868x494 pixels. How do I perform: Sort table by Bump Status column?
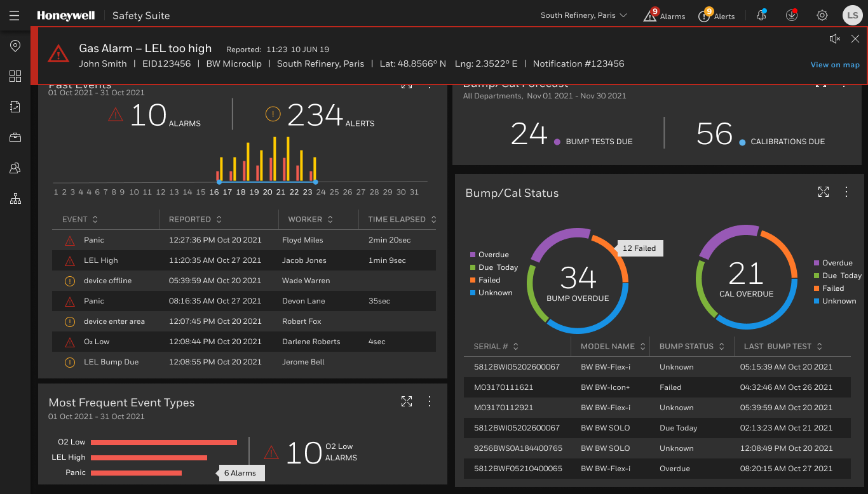point(691,346)
